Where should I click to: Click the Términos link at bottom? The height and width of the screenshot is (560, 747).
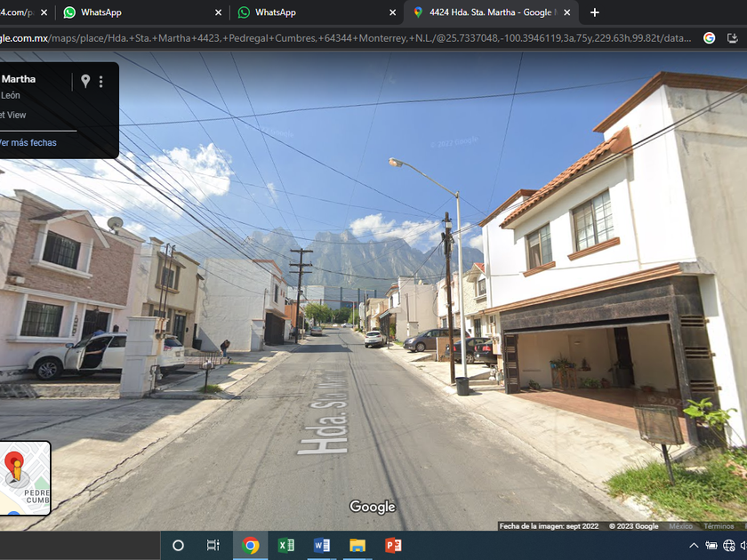point(719,526)
